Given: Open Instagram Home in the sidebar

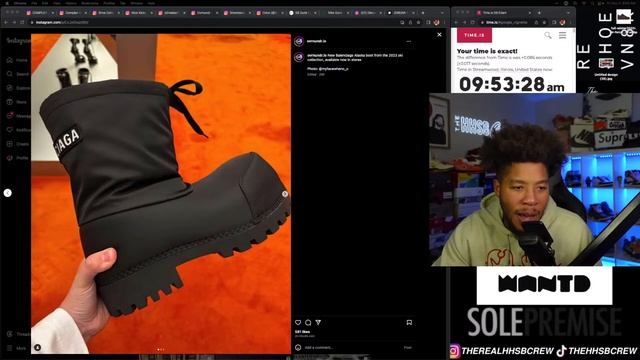Looking at the screenshot, I should (17, 60).
